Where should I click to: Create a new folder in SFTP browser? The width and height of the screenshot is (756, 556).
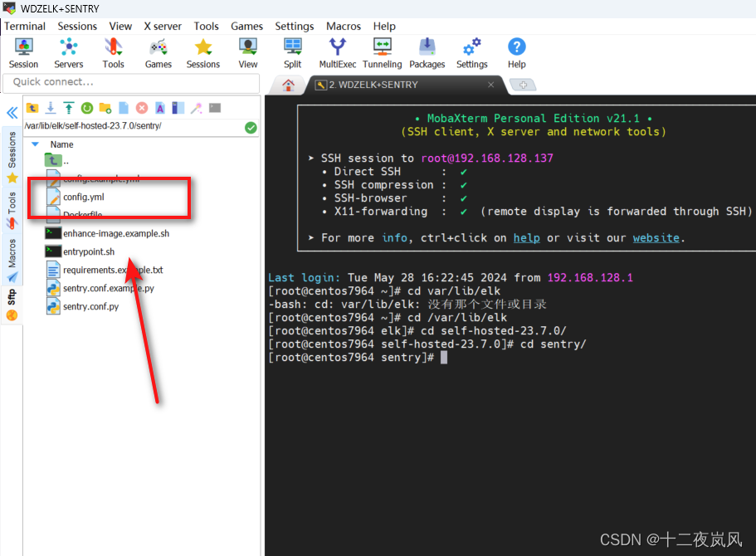coord(105,108)
